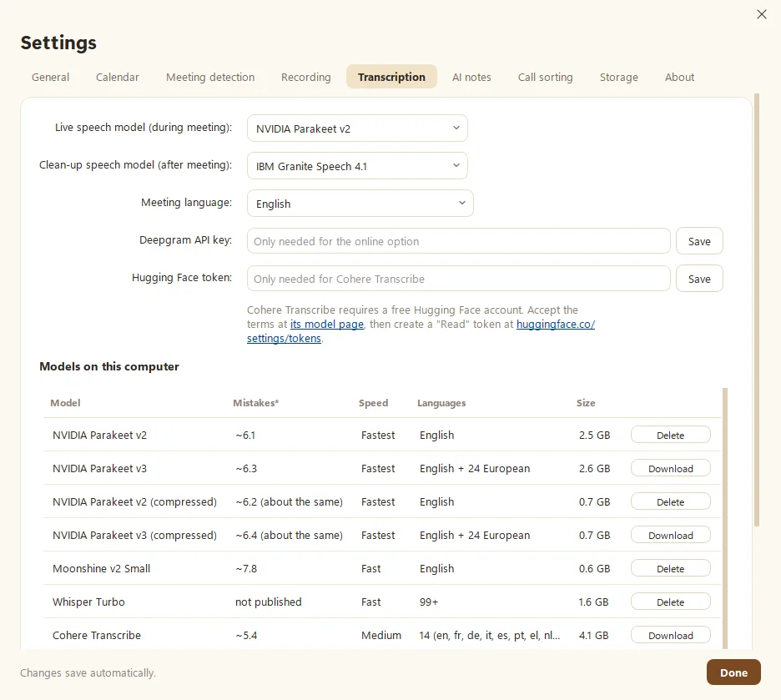Delete the NVIDIA Parakeet v2 model
The height and width of the screenshot is (700, 781).
point(670,435)
